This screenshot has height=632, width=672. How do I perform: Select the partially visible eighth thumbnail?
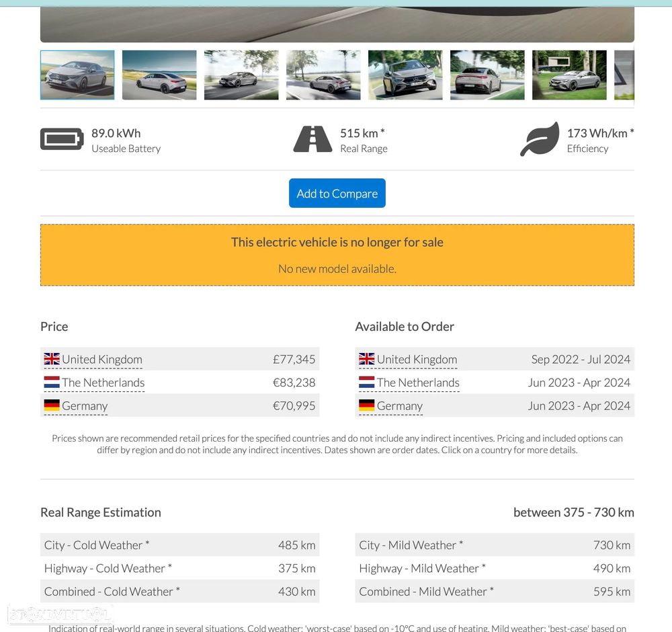[x=624, y=75]
